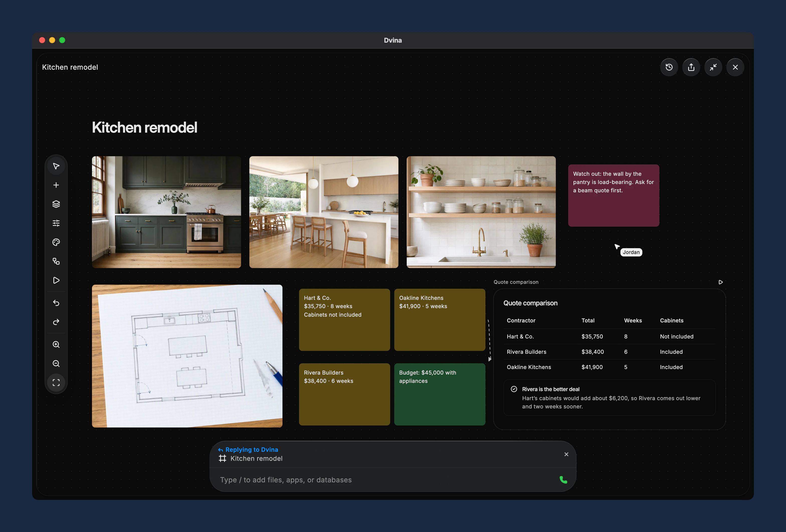Click the fit-to-screen frame icon

click(x=56, y=383)
